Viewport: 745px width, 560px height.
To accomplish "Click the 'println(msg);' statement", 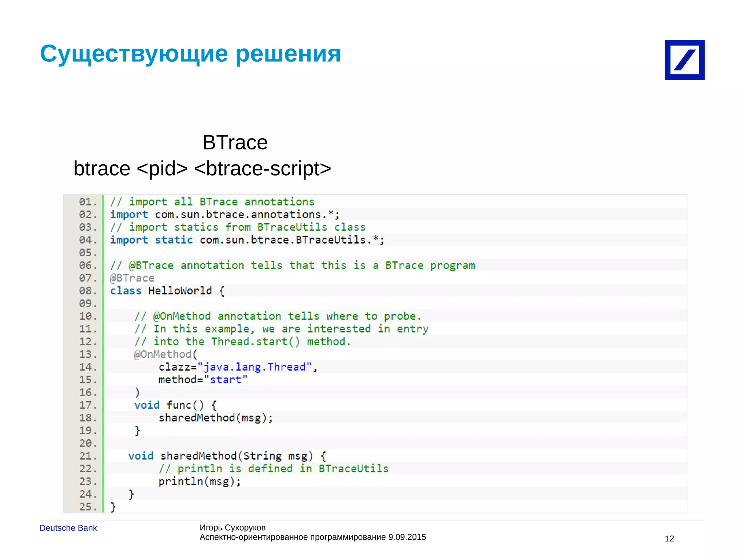I will point(200,482).
